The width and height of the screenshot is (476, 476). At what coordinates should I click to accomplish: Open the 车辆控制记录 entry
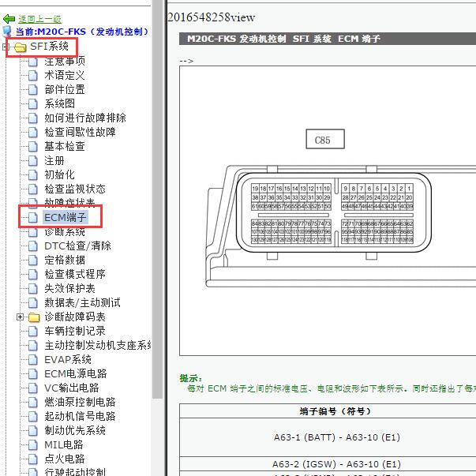coord(75,332)
